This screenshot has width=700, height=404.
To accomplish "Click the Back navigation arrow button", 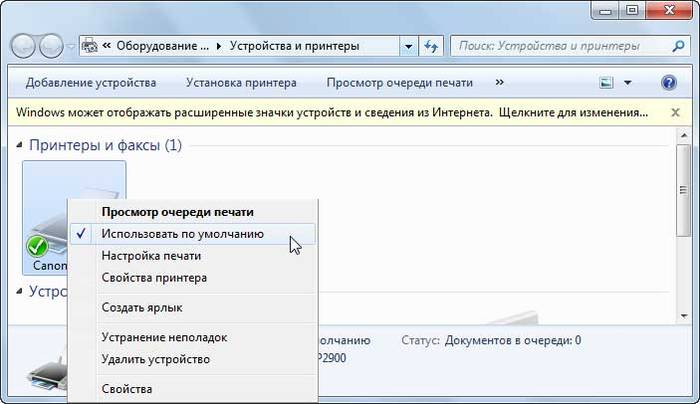I will point(24,46).
